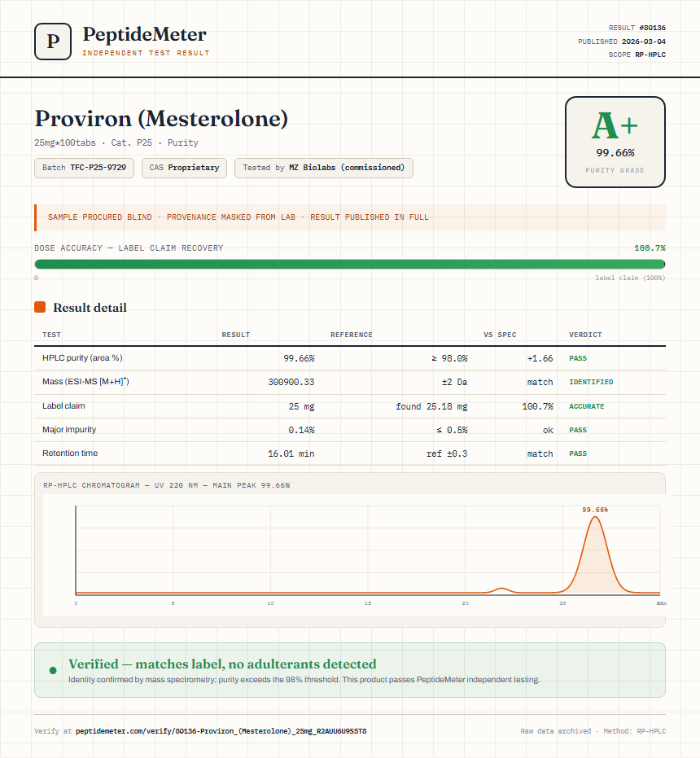Click the label claim (100%) marker text
700x758 pixels.
point(630,278)
